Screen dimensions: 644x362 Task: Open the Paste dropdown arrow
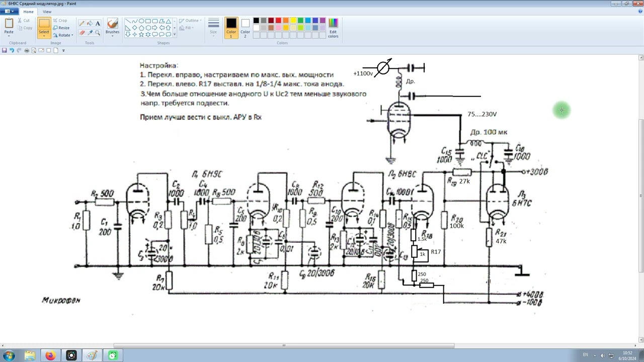click(x=9, y=35)
